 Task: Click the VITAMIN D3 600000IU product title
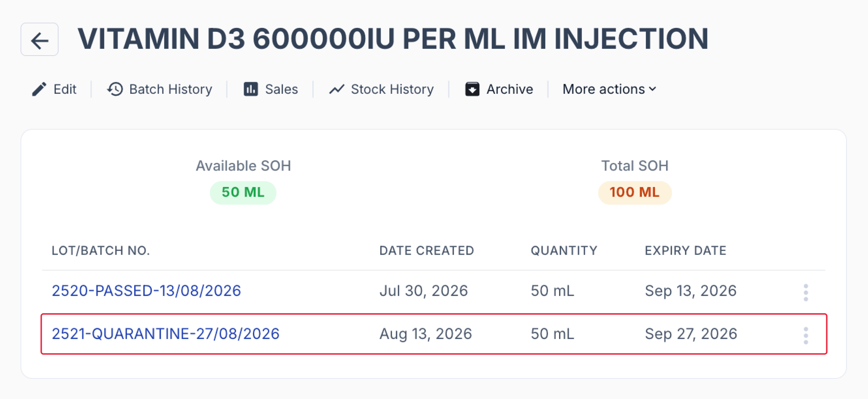[393, 39]
